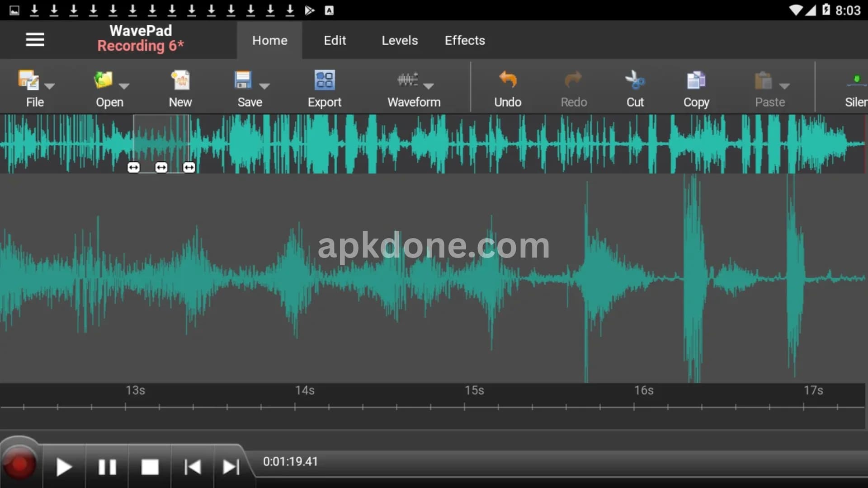Tap the keyboard 'A' notification icon
Viewport: 868px width, 488px height.
click(x=329, y=10)
